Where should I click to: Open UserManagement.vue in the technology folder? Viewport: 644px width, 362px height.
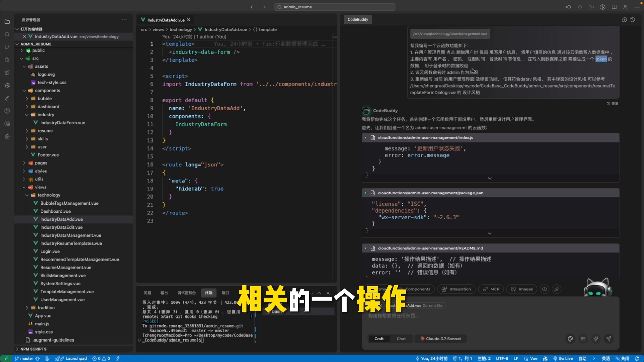pos(62,299)
